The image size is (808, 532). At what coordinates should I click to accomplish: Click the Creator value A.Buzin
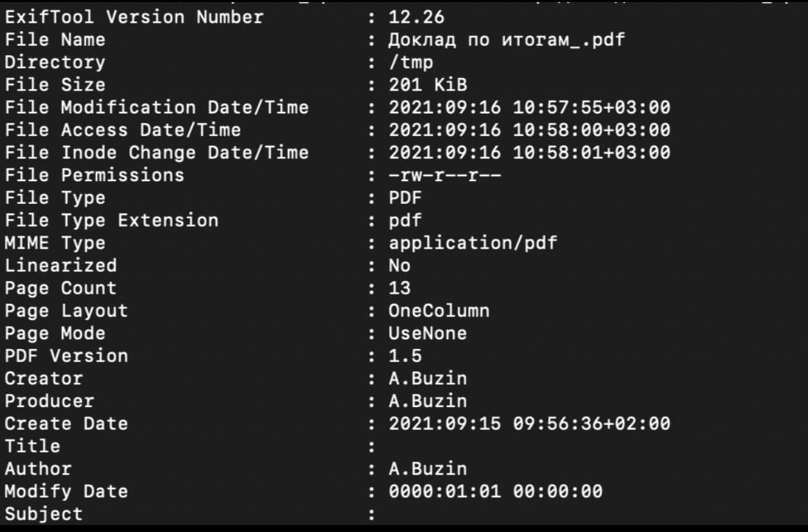click(x=427, y=379)
